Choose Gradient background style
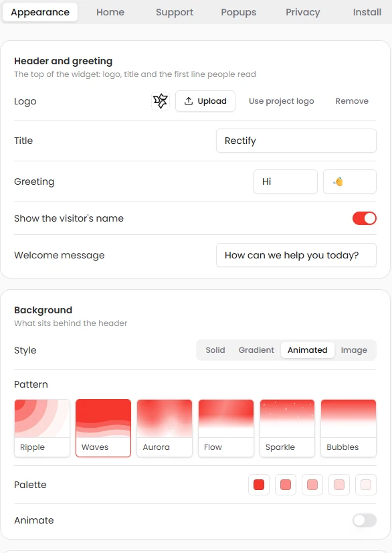392x553 pixels. [256, 350]
